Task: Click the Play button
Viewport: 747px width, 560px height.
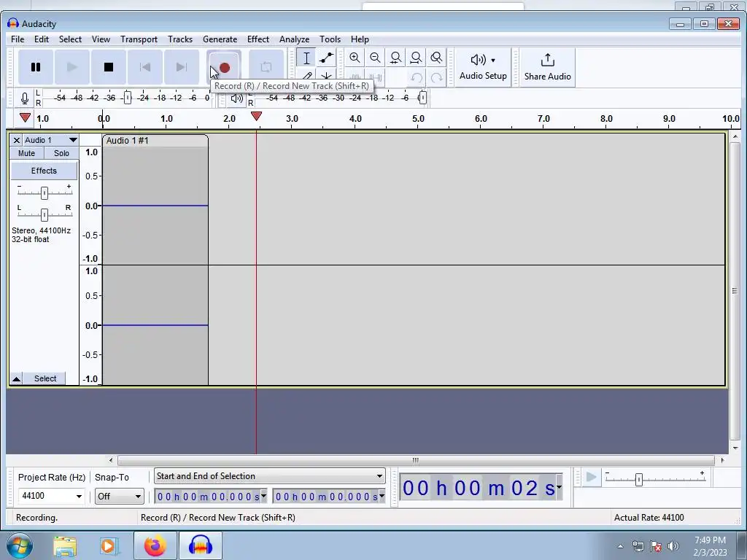Action: tap(72, 67)
